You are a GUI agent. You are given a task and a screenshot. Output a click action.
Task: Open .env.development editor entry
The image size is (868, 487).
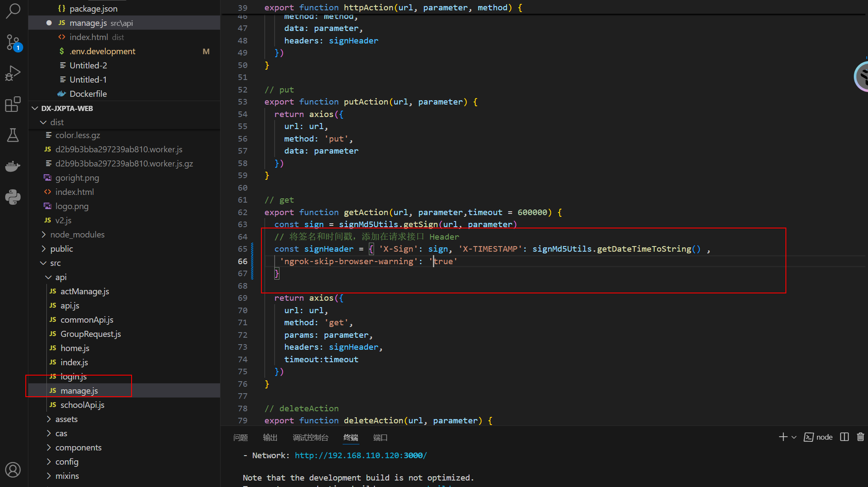coord(124,51)
